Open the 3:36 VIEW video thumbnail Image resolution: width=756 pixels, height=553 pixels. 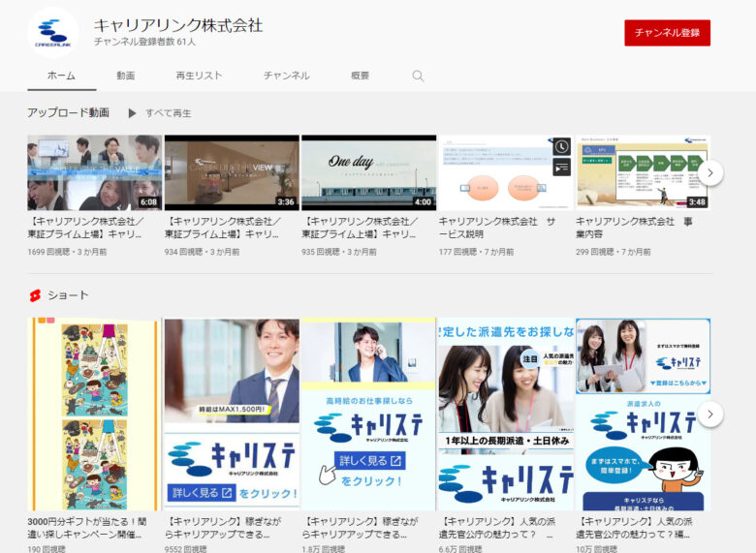click(x=232, y=172)
